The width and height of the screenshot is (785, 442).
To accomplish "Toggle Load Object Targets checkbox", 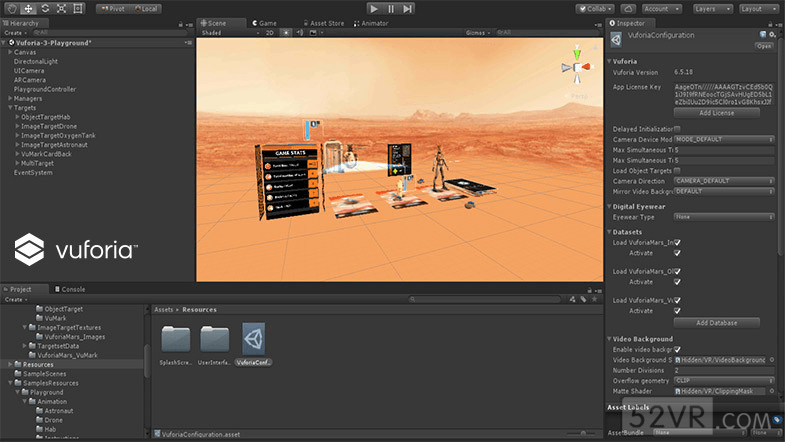I will click(677, 171).
